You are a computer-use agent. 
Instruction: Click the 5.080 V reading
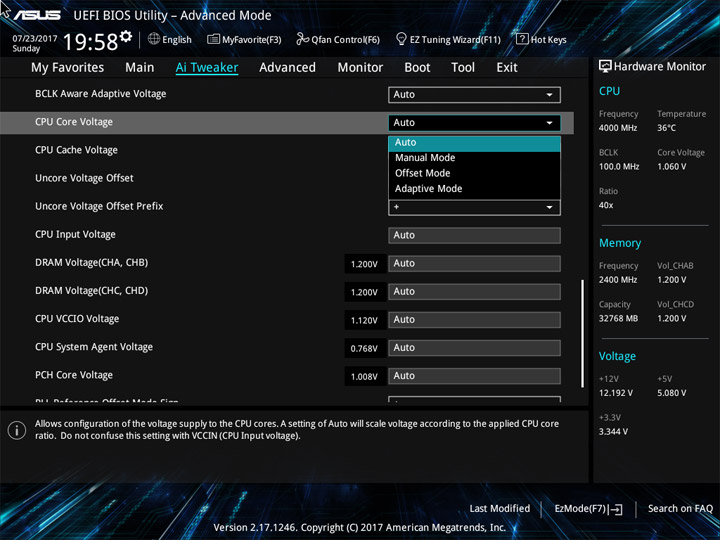(x=672, y=393)
